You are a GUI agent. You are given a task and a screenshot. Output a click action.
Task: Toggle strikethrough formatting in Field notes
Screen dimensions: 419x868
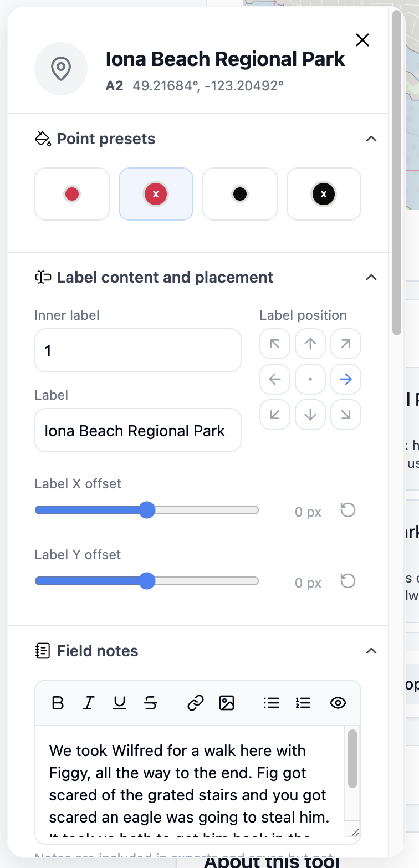click(x=151, y=703)
